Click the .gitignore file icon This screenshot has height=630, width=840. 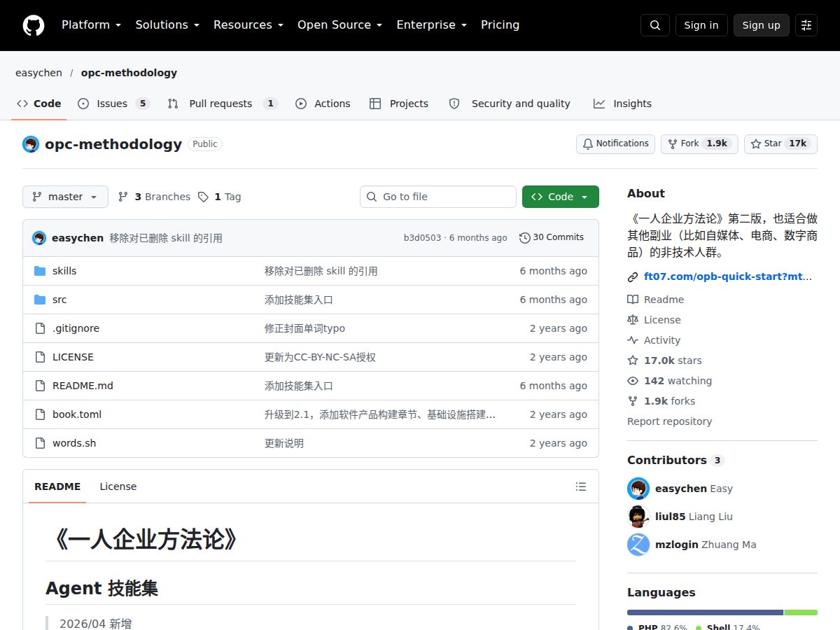40,328
